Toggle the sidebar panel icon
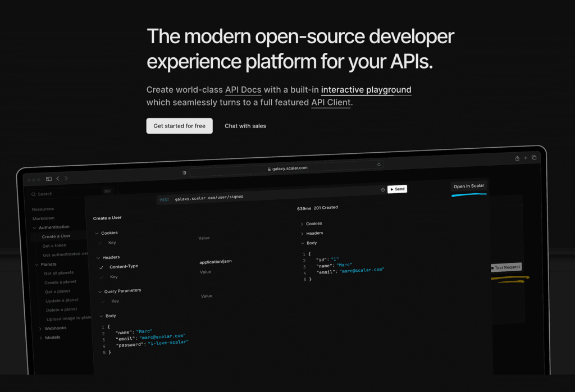This screenshot has width=575, height=392. [x=49, y=179]
